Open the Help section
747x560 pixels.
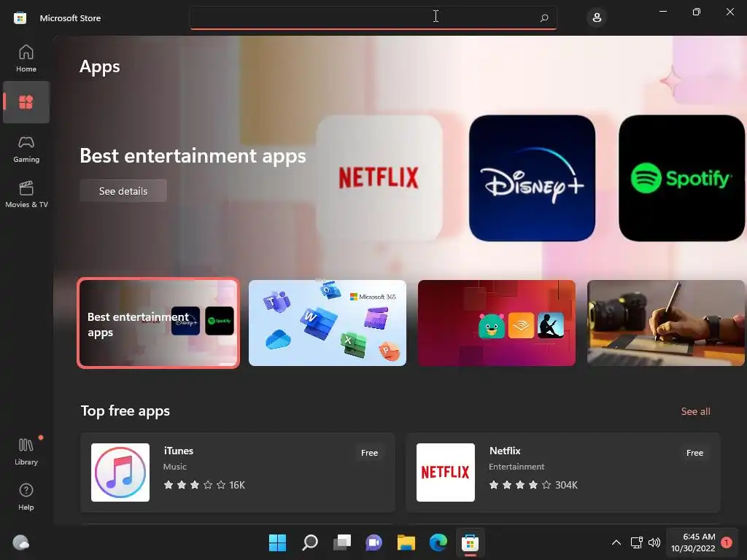[x=26, y=497]
